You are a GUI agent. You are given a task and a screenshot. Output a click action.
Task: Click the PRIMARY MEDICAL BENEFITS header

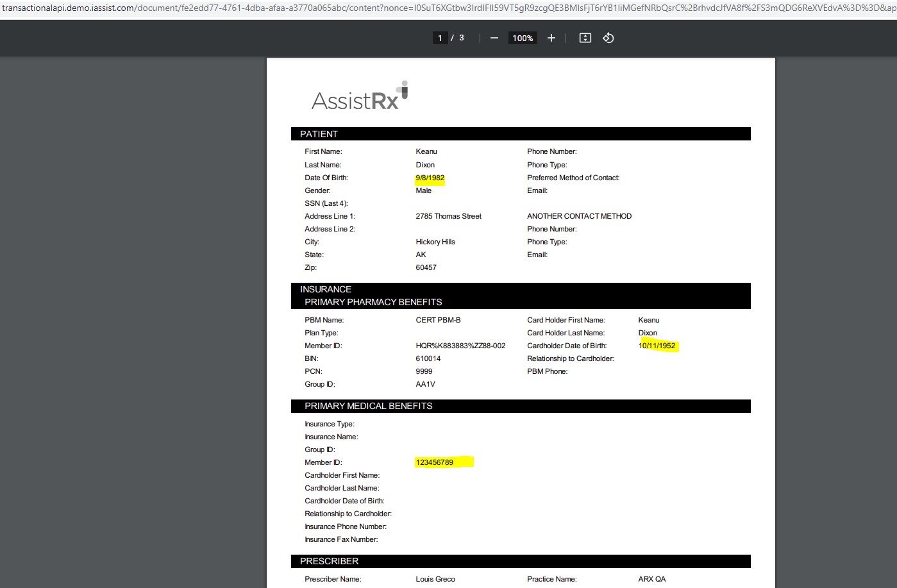pos(369,406)
